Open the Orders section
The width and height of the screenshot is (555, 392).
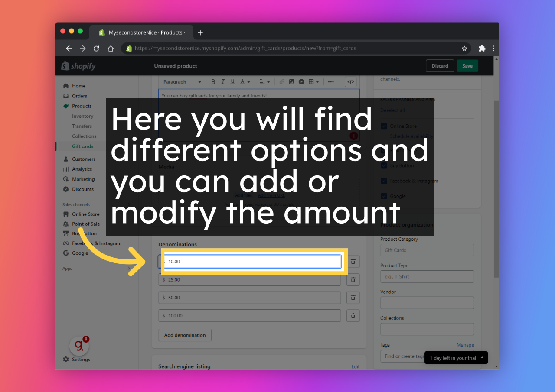pyautogui.click(x=75, y=96)
